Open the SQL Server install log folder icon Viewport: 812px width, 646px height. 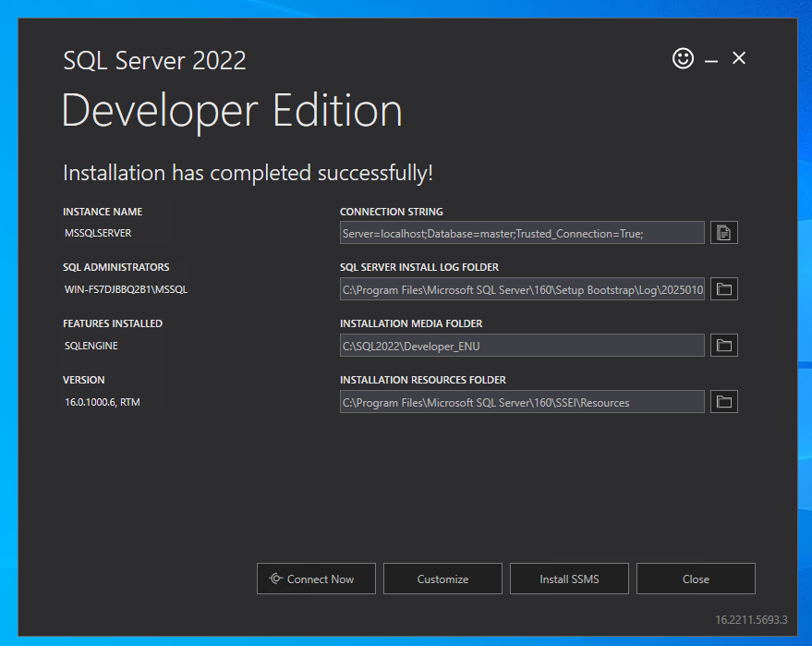(723, 288)
